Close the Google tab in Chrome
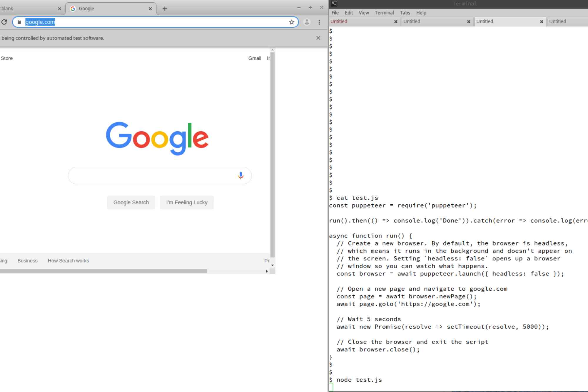The width and height of the screenshot is (588, 392). pyautogui.click(x=150, y=9)
